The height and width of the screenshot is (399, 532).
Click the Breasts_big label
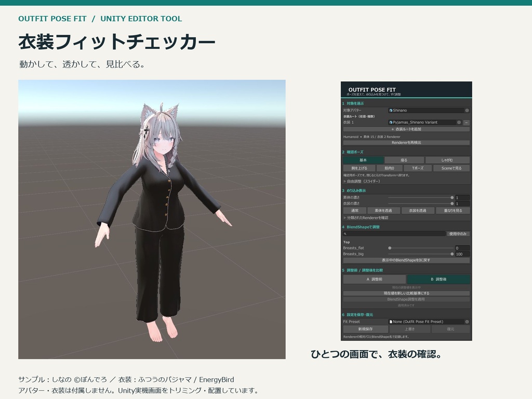(353, 254)
